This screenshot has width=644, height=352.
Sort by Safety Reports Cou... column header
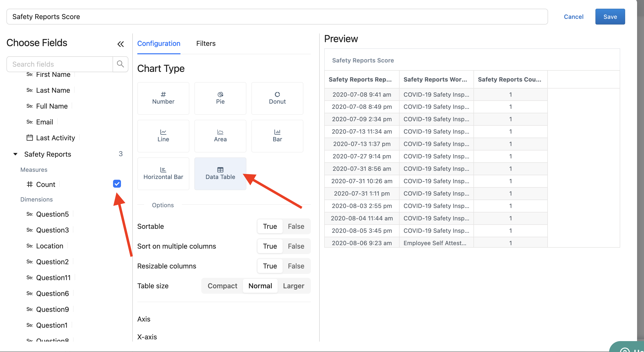pyautogui.click(x=510, y=80)
